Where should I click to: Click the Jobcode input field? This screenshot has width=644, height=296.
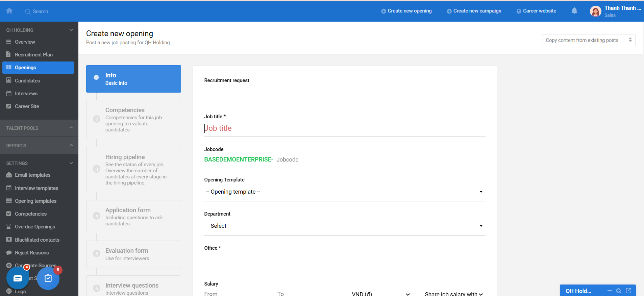tap(380, 159)
